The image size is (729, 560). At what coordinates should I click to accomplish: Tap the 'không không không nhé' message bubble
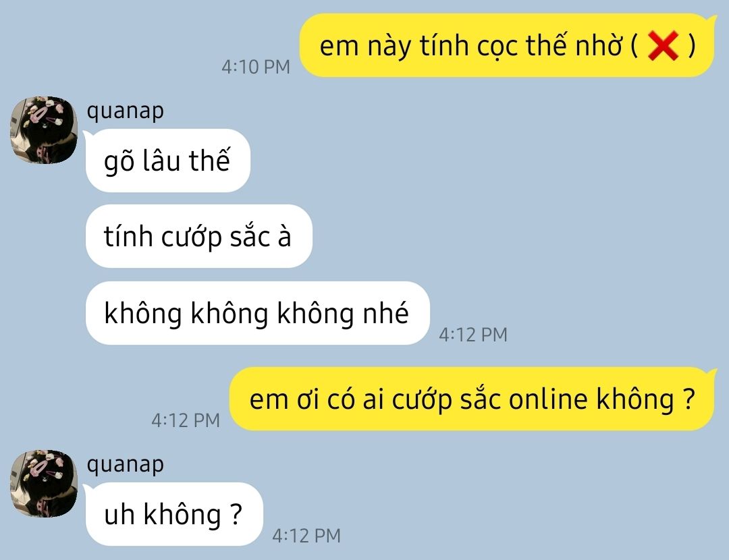(x=258, y=313)
